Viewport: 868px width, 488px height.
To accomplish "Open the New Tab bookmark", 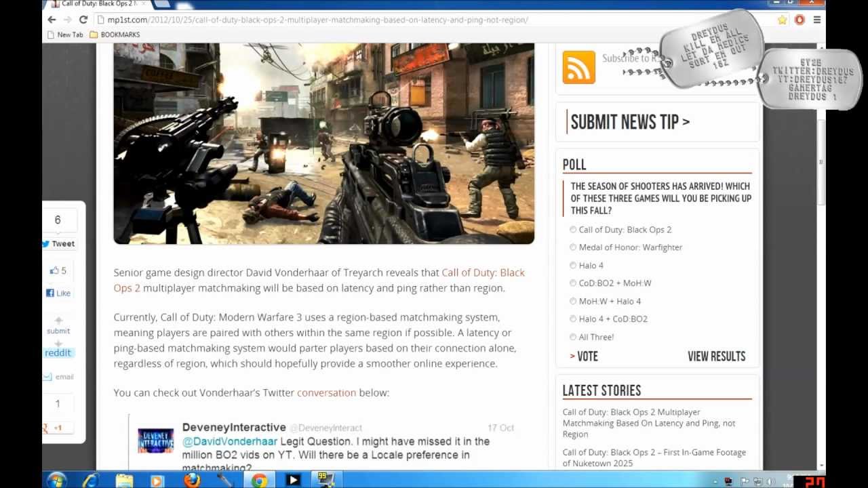I will click(x=65, y=35).
